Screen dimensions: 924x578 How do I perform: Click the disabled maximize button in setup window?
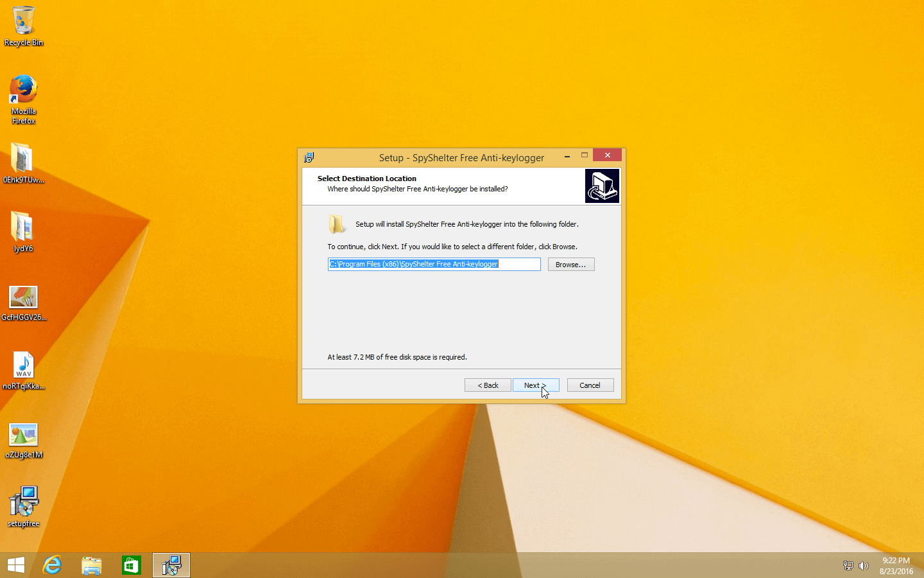coord(585,155)
